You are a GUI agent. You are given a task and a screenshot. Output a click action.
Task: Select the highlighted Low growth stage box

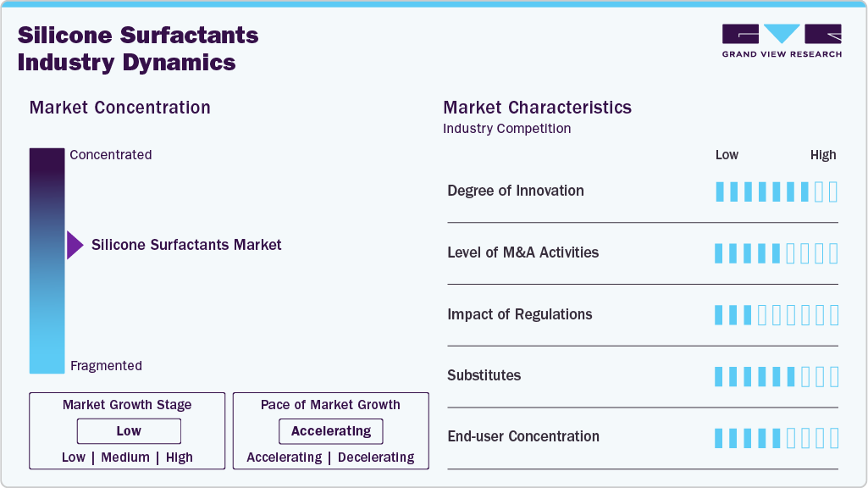point(129,431)
